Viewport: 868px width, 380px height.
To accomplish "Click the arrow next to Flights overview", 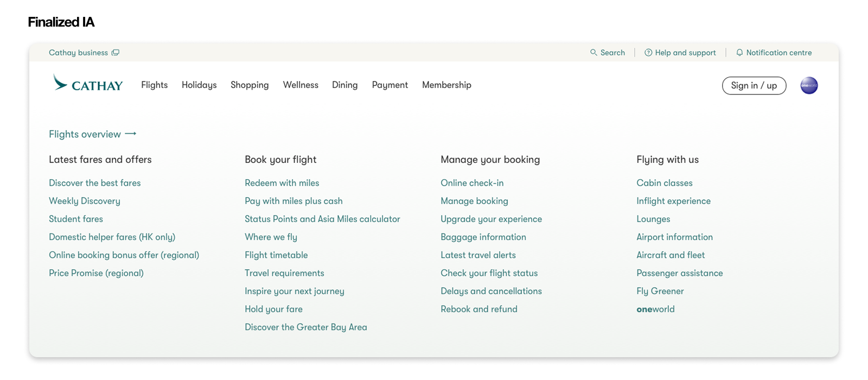I will click(x=131, y=134).
